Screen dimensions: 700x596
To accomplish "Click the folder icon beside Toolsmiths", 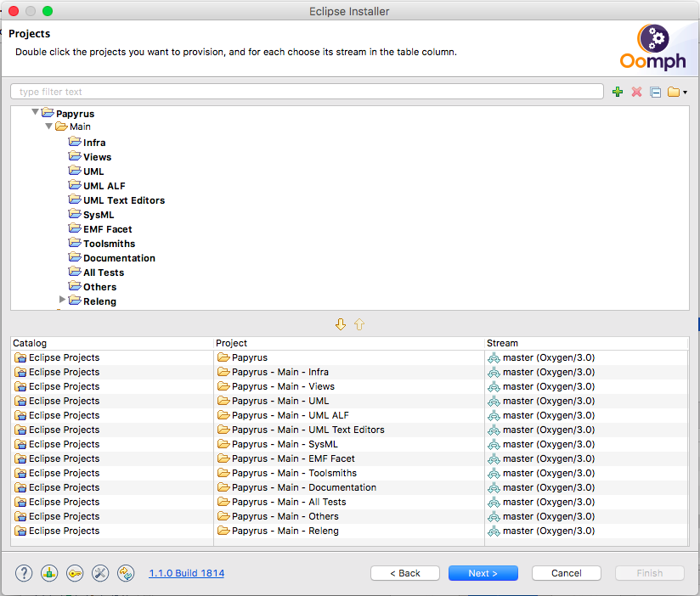I will (x=75, y=243).
